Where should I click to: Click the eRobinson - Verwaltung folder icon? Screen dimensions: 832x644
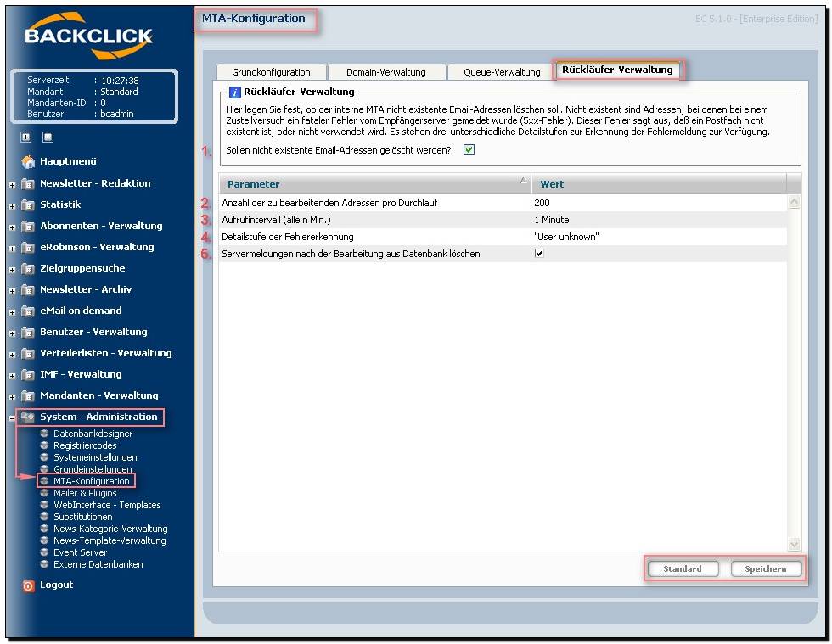pos(27,248)
